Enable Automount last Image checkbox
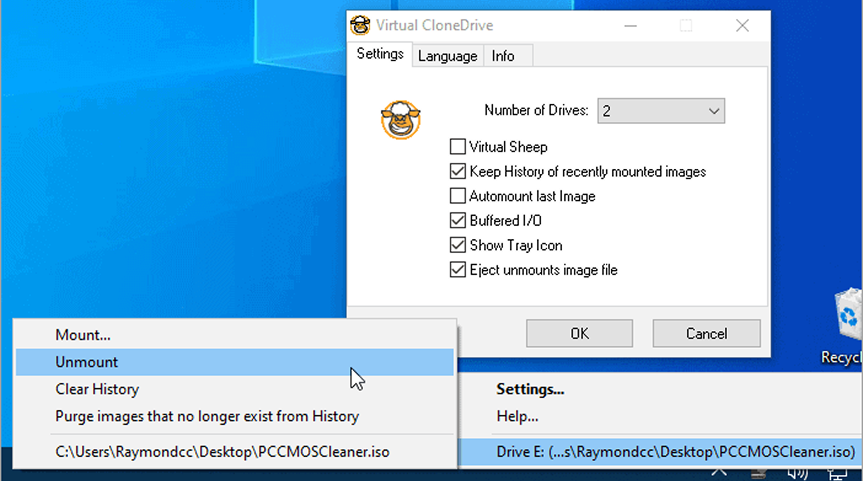The image size is (863, 481). tap(457, 196)
